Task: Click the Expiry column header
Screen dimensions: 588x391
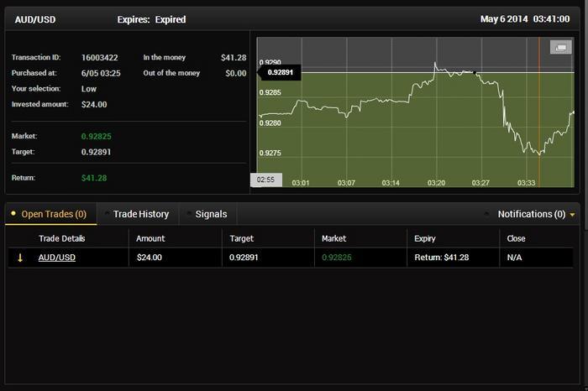Action: click(x=425, y=238)
